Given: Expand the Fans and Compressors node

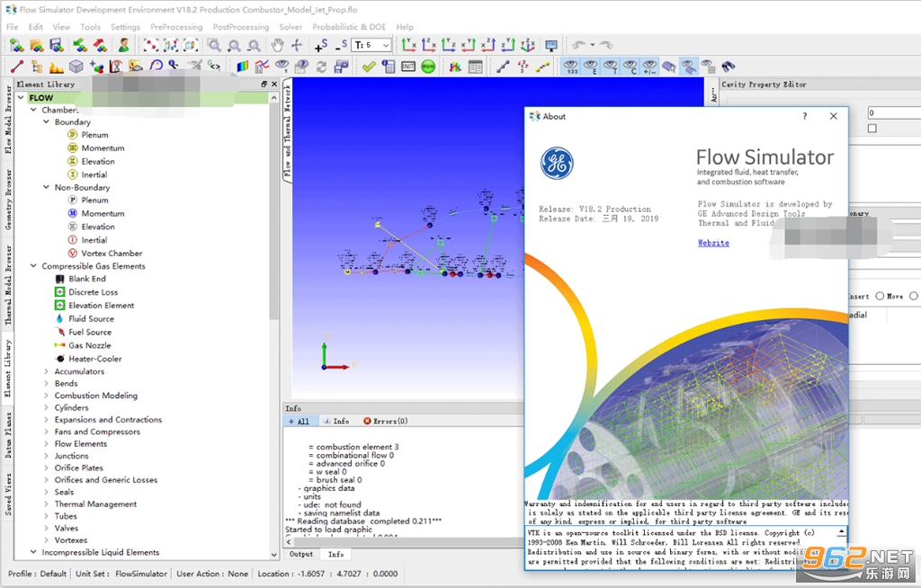Looking at the screenshot, I should coord(47,432).
